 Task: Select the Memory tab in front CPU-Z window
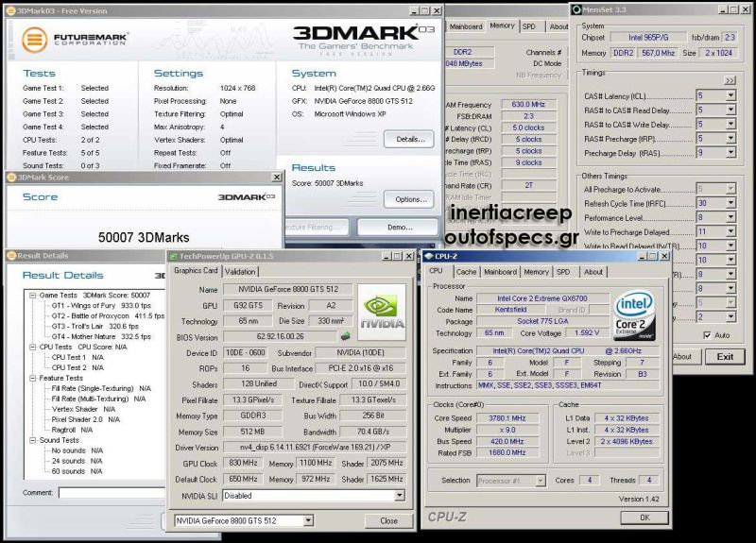(x=536, y=272)
